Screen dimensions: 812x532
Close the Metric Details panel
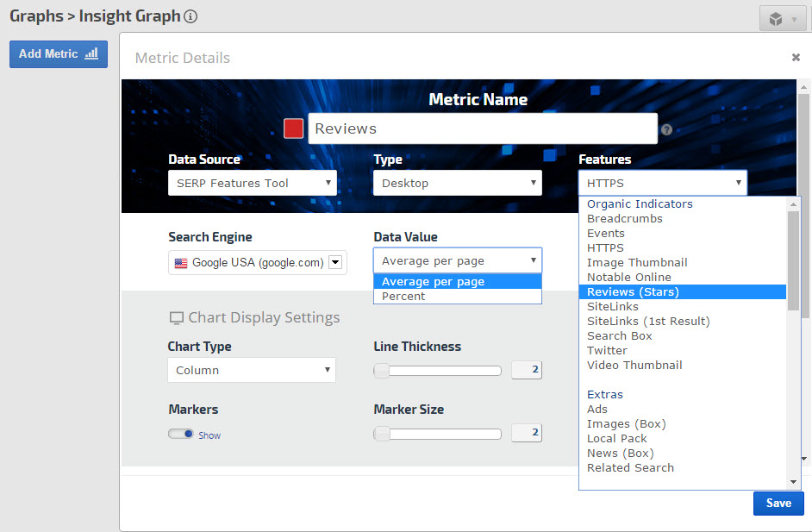[796, 58]
